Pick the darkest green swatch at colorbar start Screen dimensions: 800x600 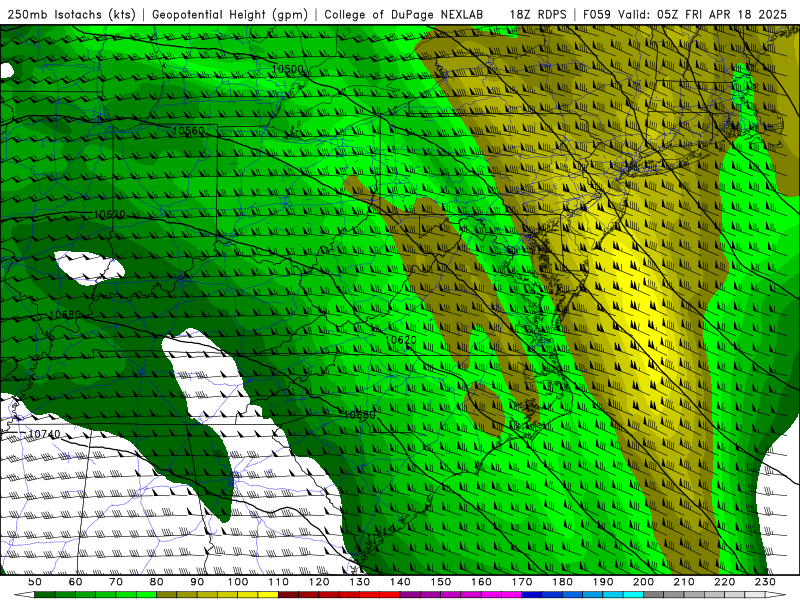click(44, 595)
